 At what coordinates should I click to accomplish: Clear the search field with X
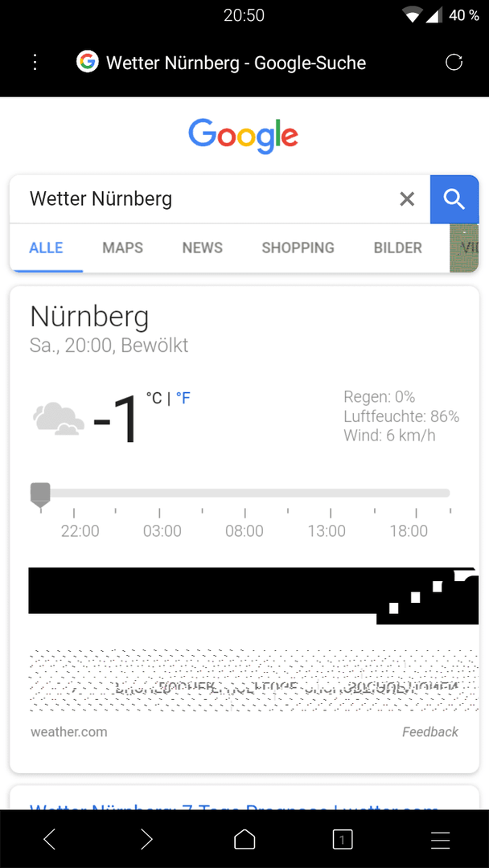(x=407, y=199)
